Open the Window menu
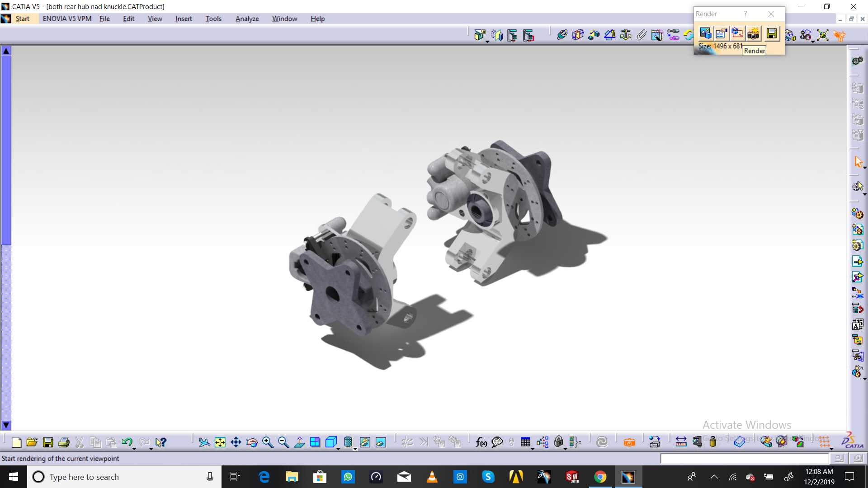 click(x=284, y=19)
